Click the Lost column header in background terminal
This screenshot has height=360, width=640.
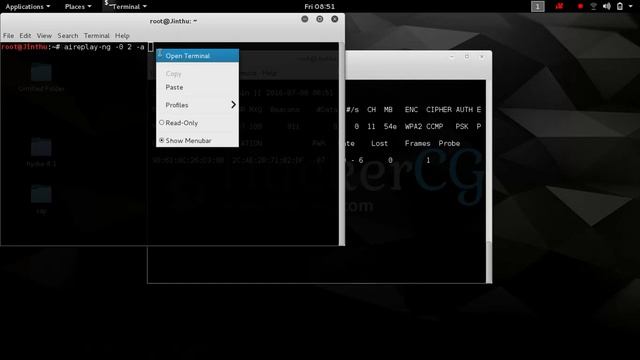point(380,143)
